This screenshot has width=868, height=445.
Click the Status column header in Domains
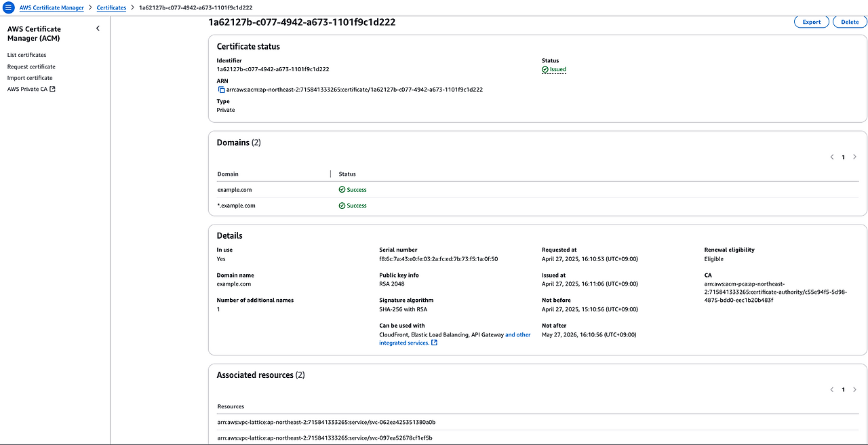point(347,174)
